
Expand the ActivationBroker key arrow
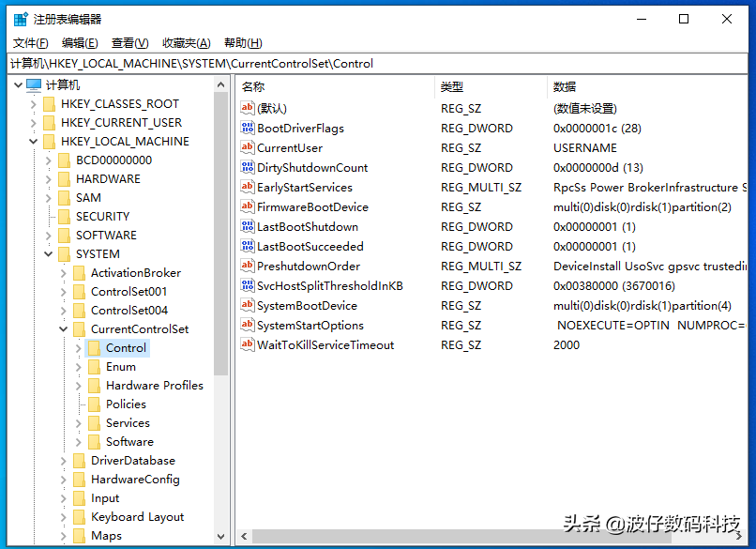[63, 273]
